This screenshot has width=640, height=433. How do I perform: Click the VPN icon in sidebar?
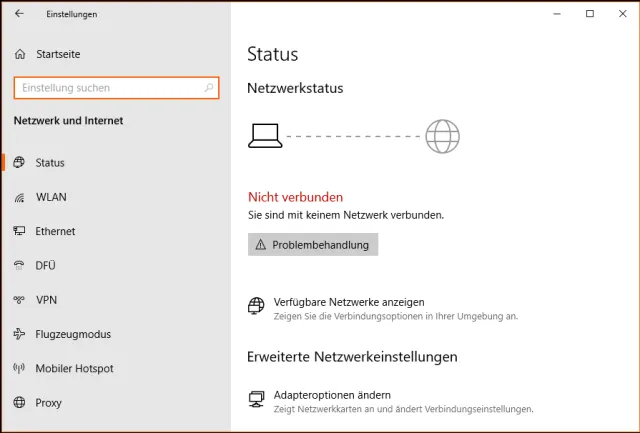(x=19, y=300)
